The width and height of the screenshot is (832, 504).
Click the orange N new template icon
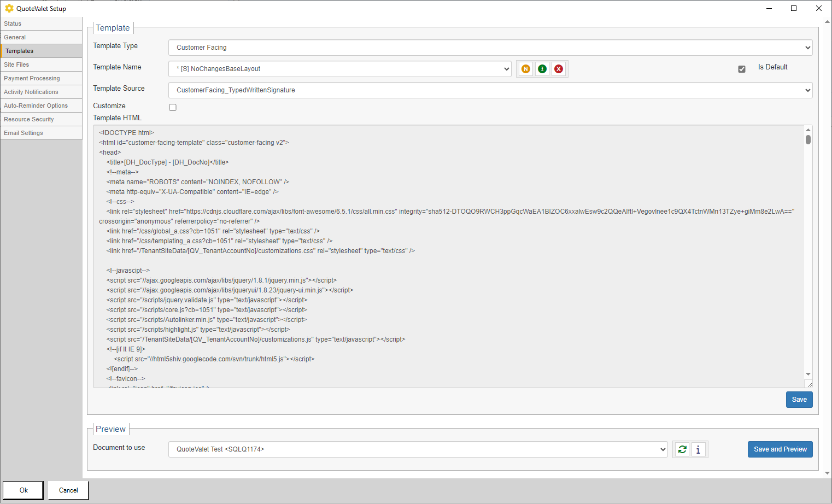tap(525, 69)
